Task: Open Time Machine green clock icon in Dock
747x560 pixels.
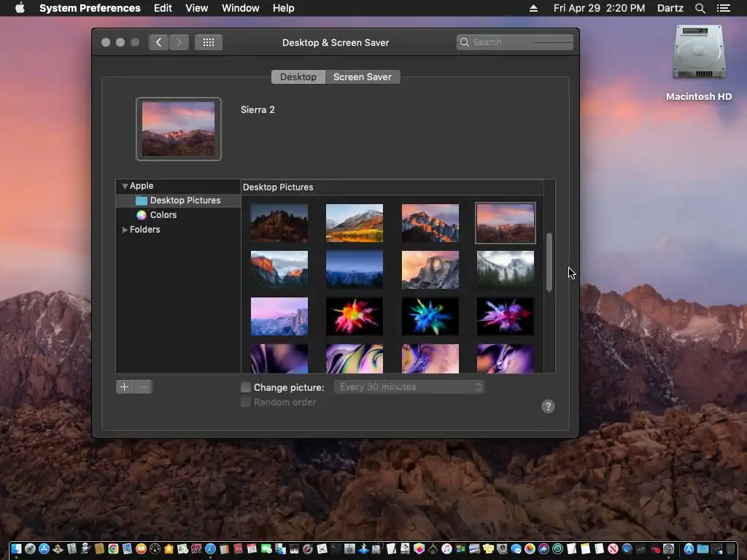Action: (557, 548)
